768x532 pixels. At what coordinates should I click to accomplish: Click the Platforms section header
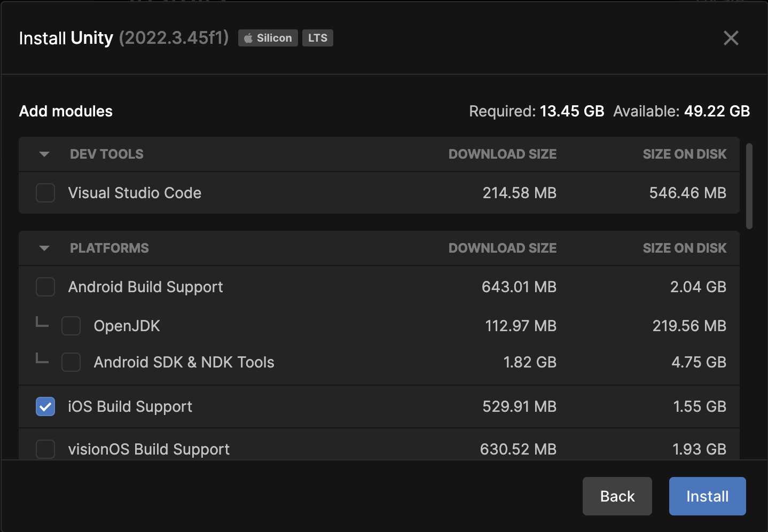(x=109, y=248)
